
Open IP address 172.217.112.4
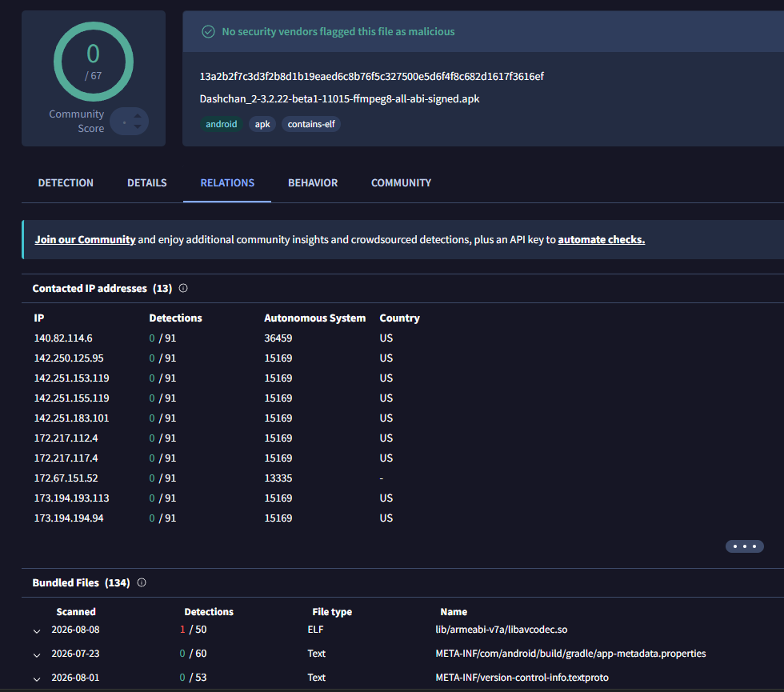tap(66, 438)
